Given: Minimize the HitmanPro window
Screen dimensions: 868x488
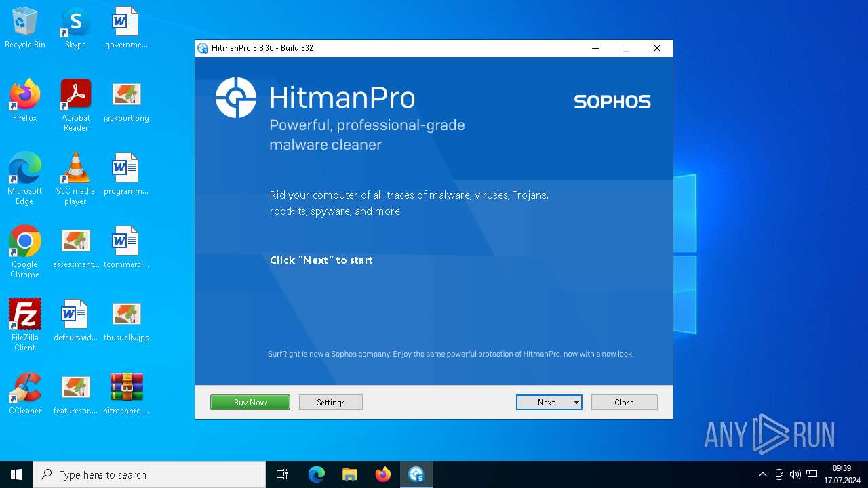Looking at the screenshot, I should [595, 48].
